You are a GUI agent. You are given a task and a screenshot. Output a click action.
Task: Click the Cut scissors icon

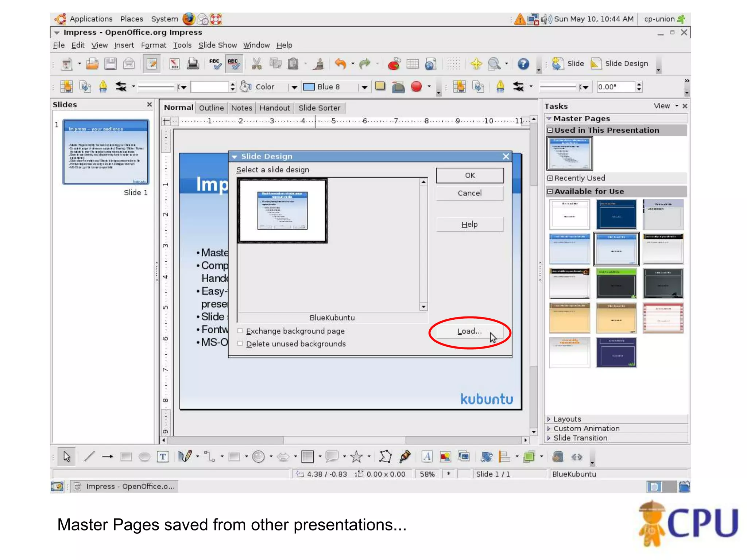point(257,64)
